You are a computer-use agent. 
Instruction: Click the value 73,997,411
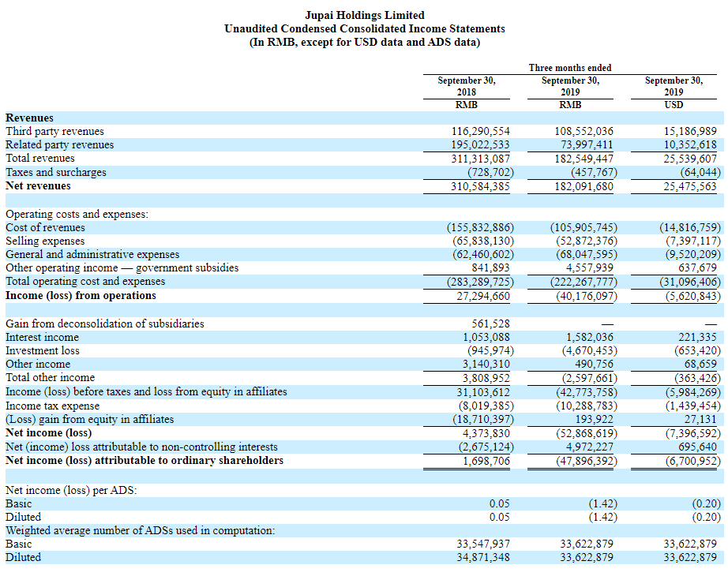[587, 145]
